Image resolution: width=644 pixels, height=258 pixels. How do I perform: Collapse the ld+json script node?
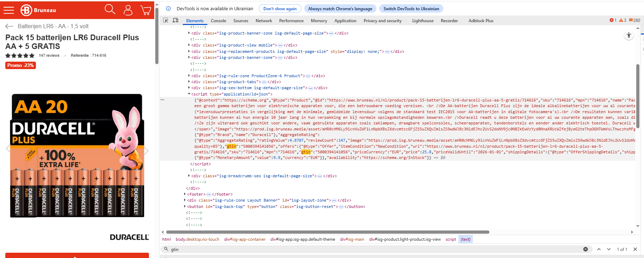point(189,94)
